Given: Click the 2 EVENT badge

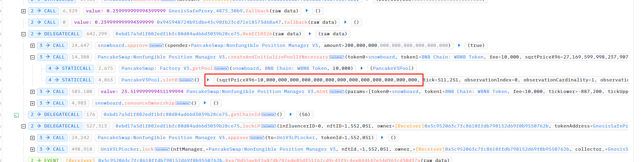Looking at the screenshot, I should (45, 160).
